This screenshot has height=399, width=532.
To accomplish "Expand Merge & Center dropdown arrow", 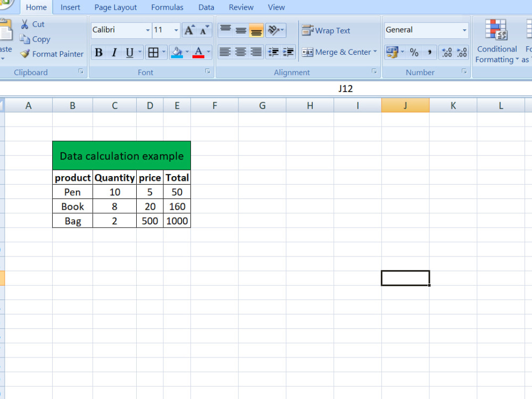I will [x=375, y=52].
